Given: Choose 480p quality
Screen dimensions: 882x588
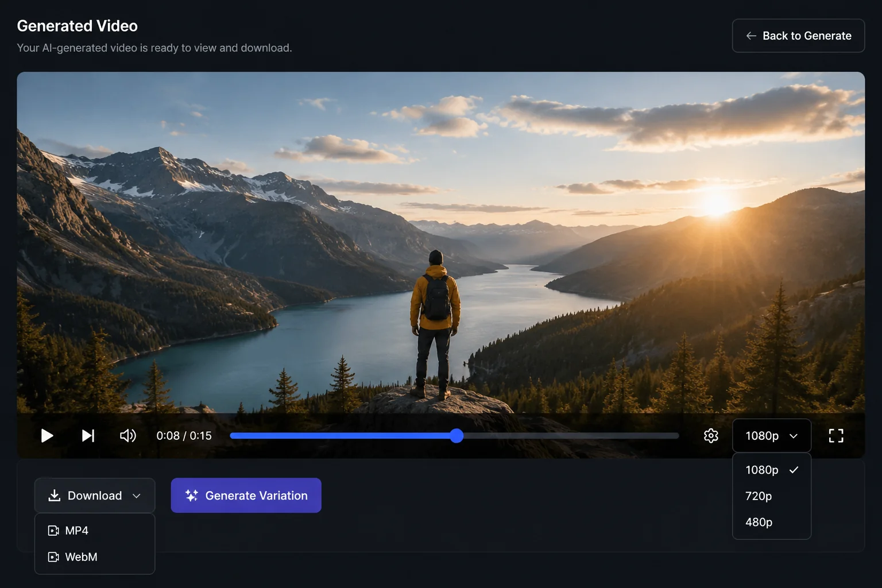Looking at the screenshot, I should pos(772,522).
